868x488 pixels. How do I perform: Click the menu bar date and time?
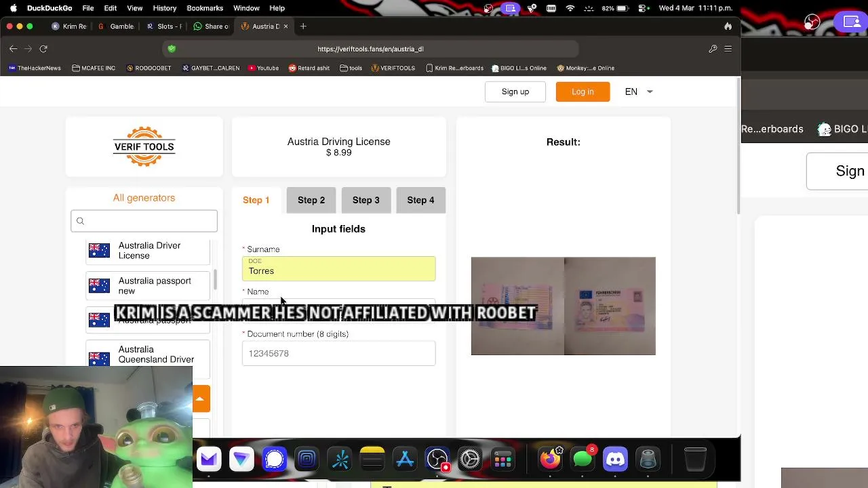(695, 8)
